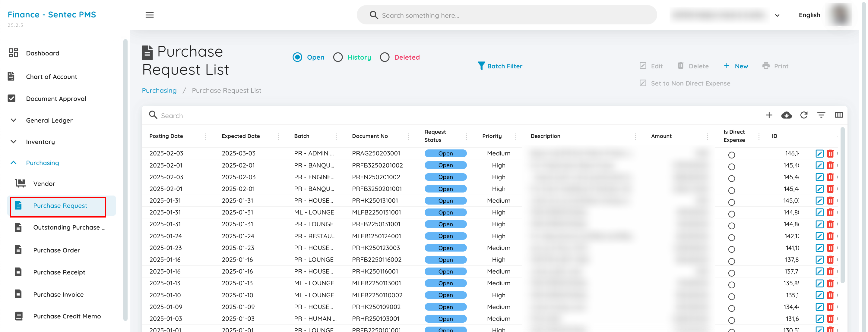Toggle the hamburger menu icon
This screenshot has width=868, height=332.
[x=150, y=15]
